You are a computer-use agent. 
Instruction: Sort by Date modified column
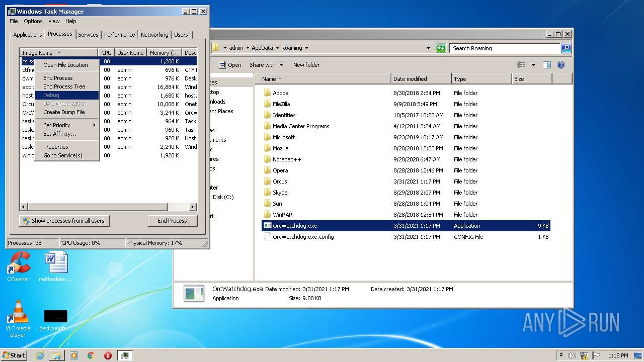pyautogui.click(x=421, y=79)
